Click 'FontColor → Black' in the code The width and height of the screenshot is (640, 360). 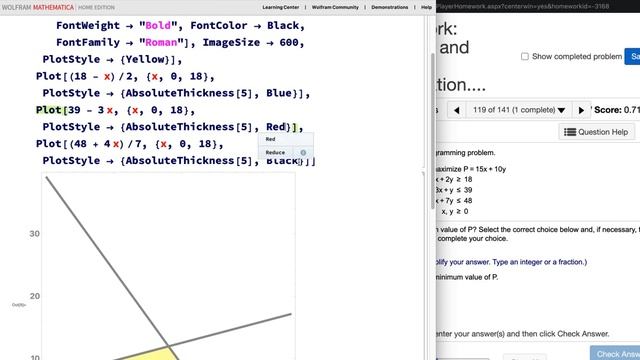[245, 26]
